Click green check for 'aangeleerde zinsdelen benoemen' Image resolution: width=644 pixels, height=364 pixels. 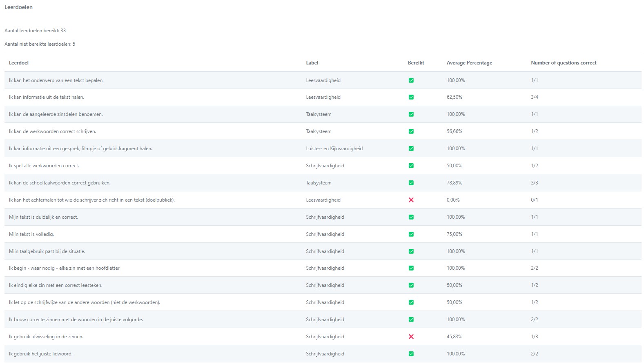[x=411, y=114]
